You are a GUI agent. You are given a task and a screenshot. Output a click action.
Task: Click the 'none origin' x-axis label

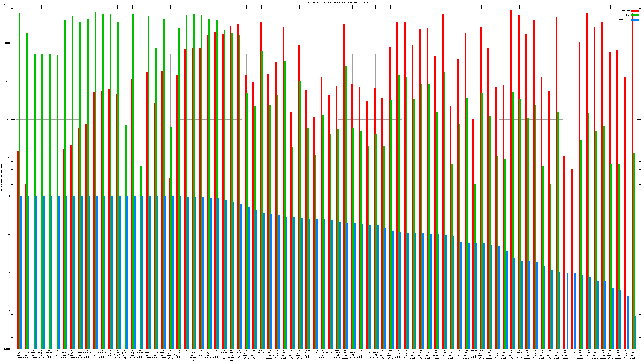point(261,352)
